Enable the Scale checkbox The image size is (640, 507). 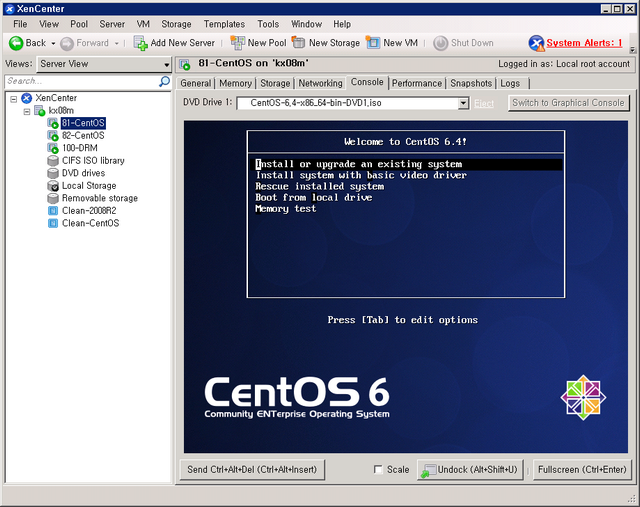point(378,469)
